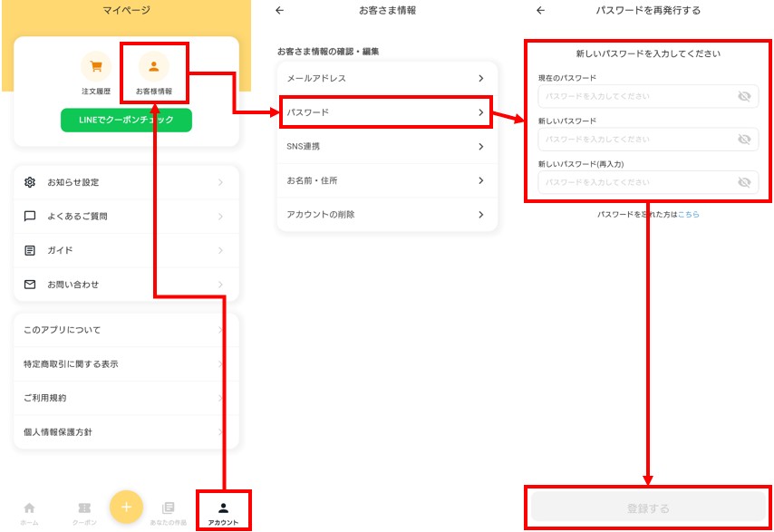This screenshot has width=774, height=532.
Task: Open 個人情報保護方針
Action: click(x=126, y=431)
